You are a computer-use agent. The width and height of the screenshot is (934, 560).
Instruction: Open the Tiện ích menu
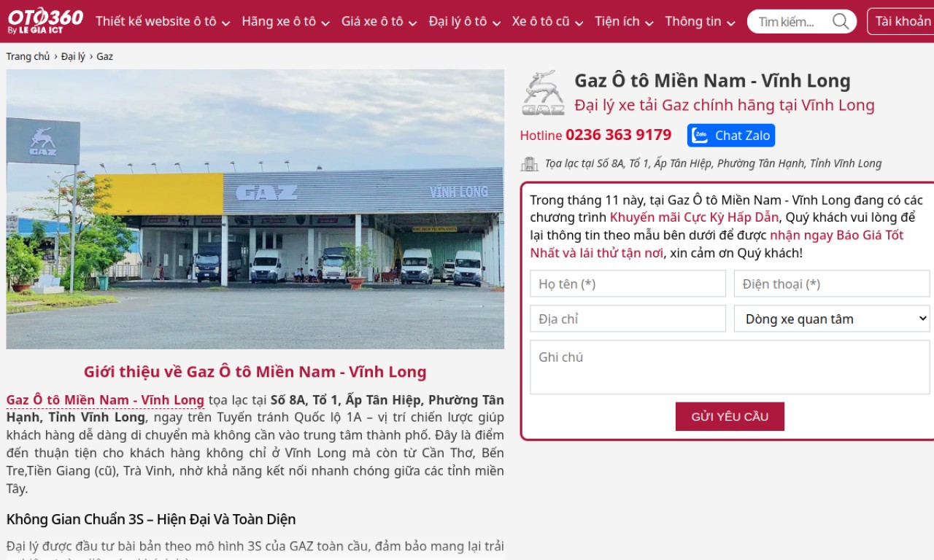pos(624,21)
